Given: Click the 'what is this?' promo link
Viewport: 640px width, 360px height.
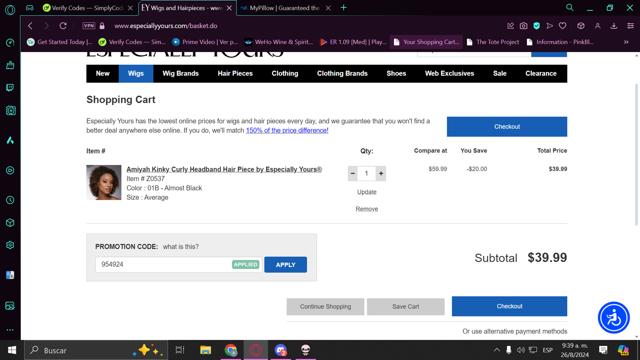Looking at the screenshot, I should 181,247.
